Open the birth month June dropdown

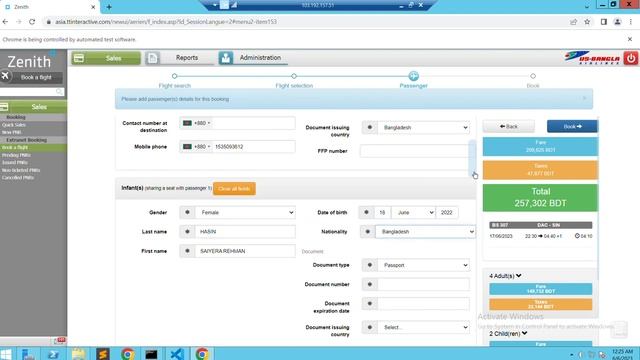(413, 212)
